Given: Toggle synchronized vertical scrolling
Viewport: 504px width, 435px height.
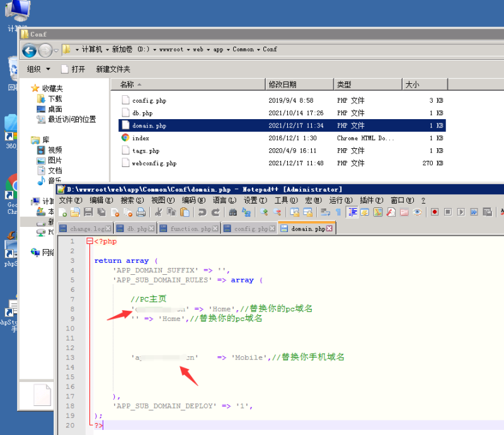Looking at the screenshot, I should pos(295,212).
